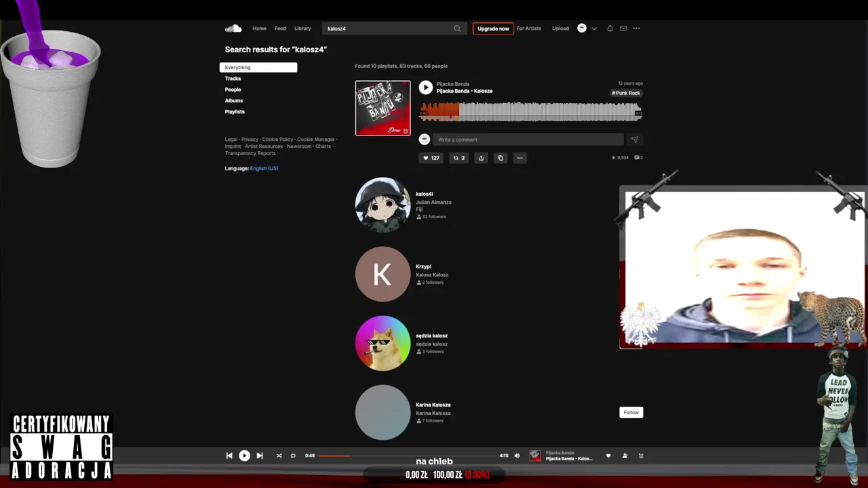The image size is (868, 488).
Task: Click the user avatar in header
Action: click(x=582, y=28)
